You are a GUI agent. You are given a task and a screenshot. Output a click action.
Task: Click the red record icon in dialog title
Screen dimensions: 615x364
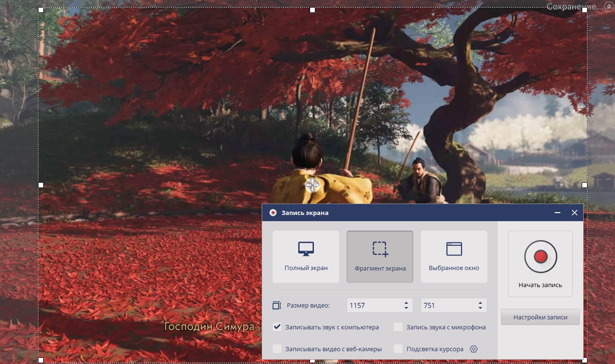coord(273,213)
